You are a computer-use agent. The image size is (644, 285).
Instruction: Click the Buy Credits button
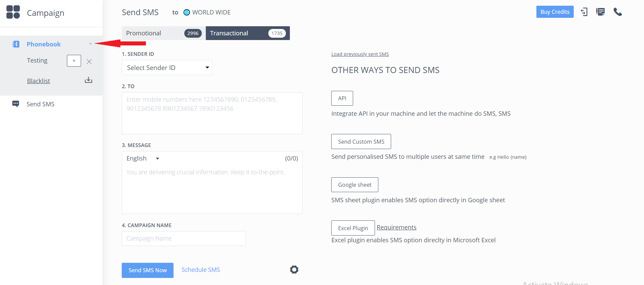coord(555,12)
